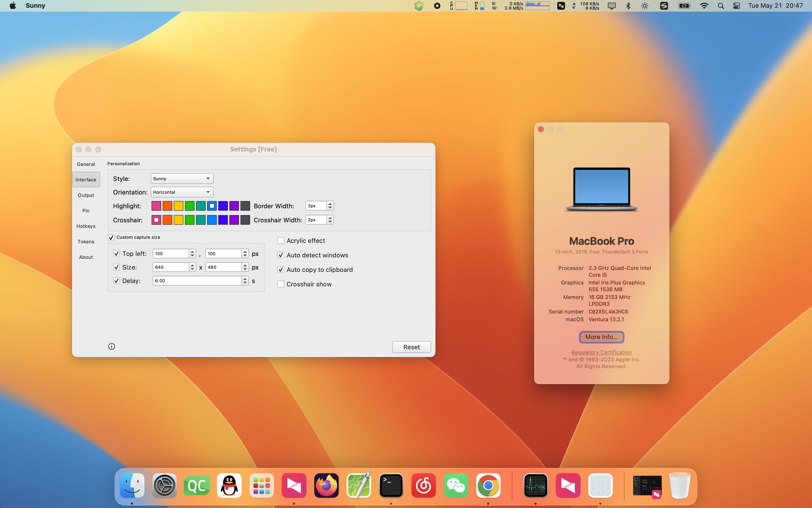The width and height of the screenshot is (812, 508).
Task: Pick the pink Highlight color swatch
Action: click(x=156, y=206)
